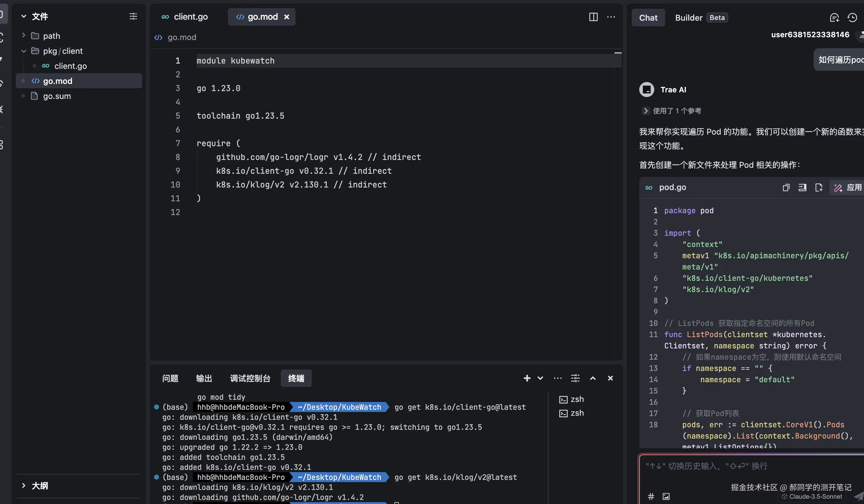864x504 pixels.
Task: Open the terminal launch profile dropdown arrow
Action: pyautogui.click(x=540, y=378)
